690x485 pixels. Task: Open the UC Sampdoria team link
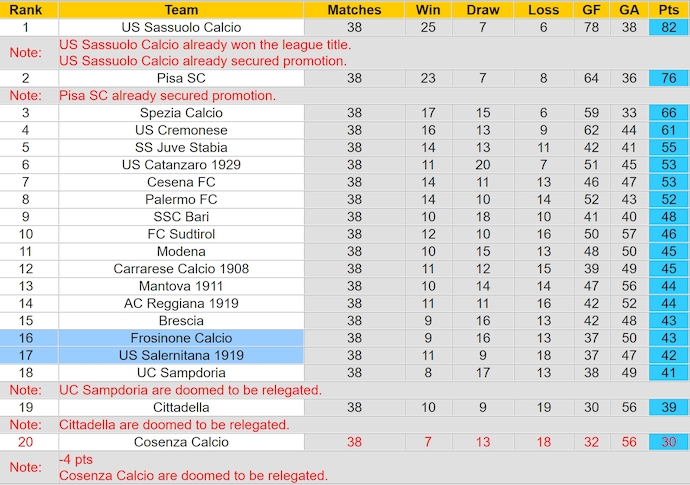pyautogui.click(x=181, y=372)
